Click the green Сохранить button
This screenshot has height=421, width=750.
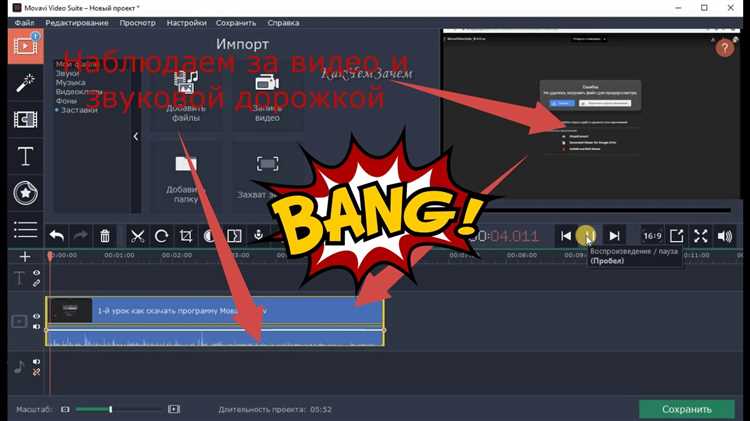(x=686, y=410)
